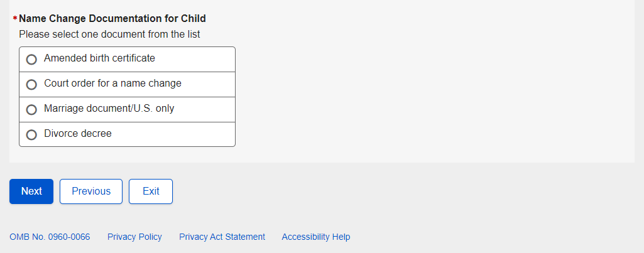The height and width of the screenshot is (253, 644).
Task: Click the "Court order for a name change" label
Action: coord(112,83)
